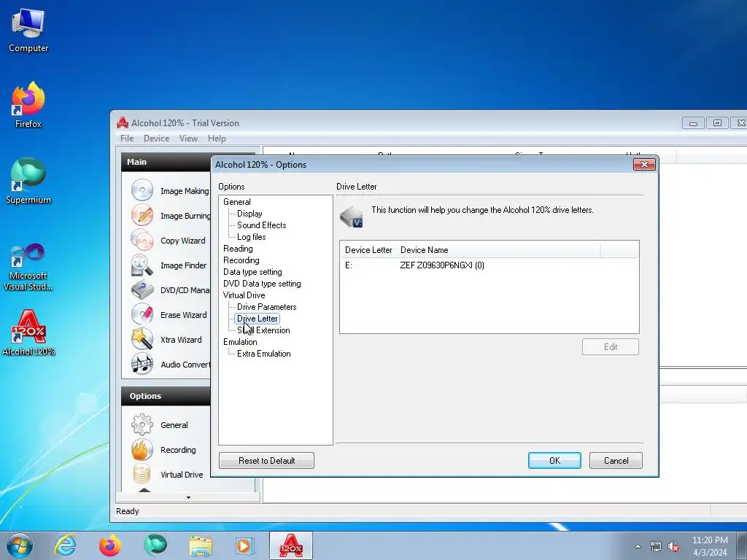Open Windows Media Player taskbar icon
Screen dimensions: 747x560
coord(245,545)
